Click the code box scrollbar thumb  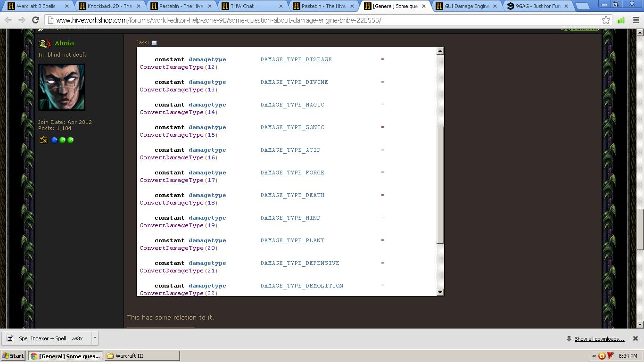pos(440,185)
